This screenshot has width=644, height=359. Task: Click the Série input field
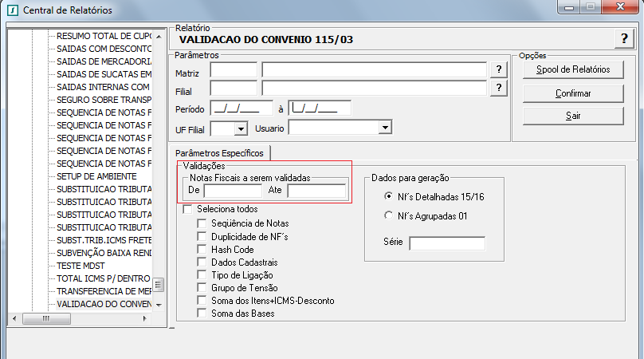click(446, 243)
